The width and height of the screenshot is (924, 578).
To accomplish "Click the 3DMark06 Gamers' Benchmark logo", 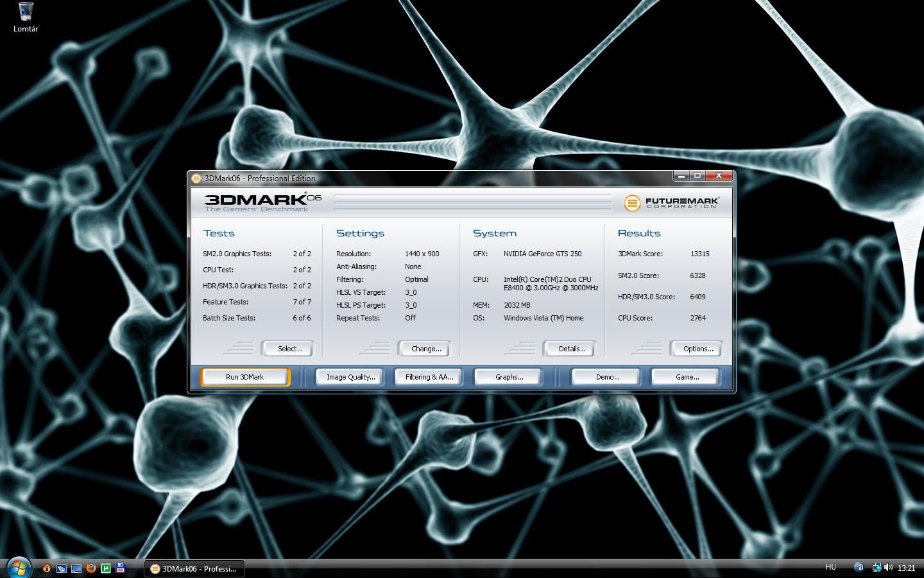I will click(x=262, y=202).
